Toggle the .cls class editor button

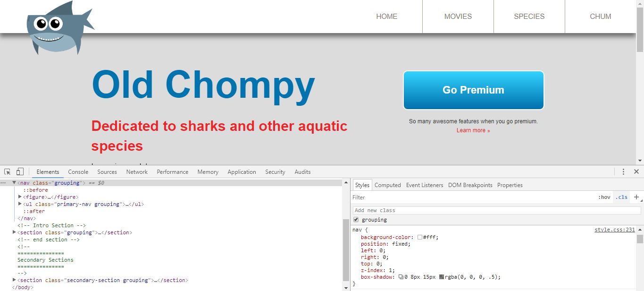pyautogui.click(x=621, y=197)
